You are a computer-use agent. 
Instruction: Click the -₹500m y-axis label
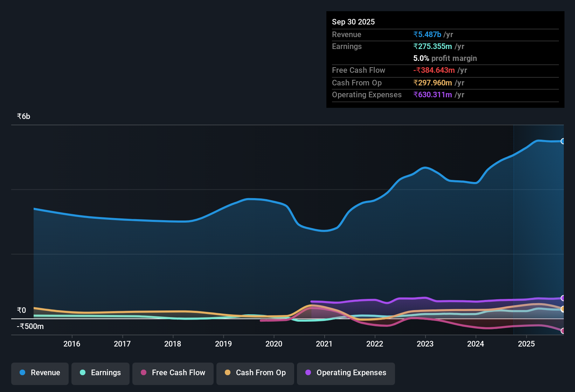30,327
